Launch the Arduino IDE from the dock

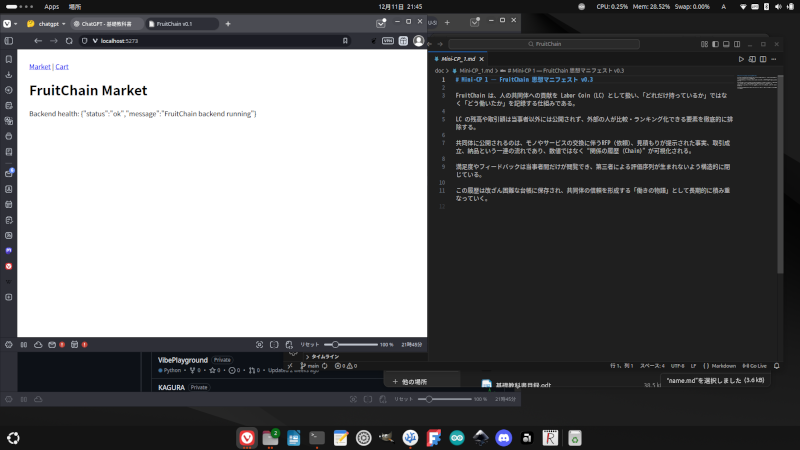pos(458,437)
